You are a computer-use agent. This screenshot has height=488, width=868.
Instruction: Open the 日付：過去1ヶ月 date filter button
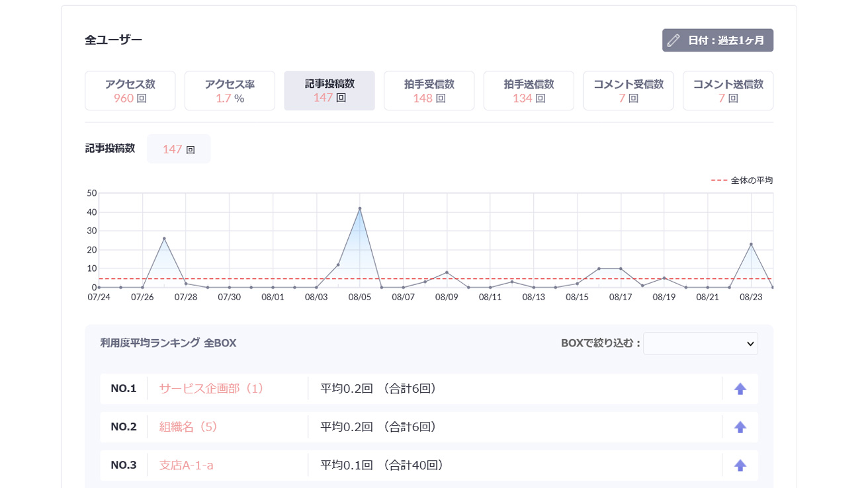click(717, 40)
